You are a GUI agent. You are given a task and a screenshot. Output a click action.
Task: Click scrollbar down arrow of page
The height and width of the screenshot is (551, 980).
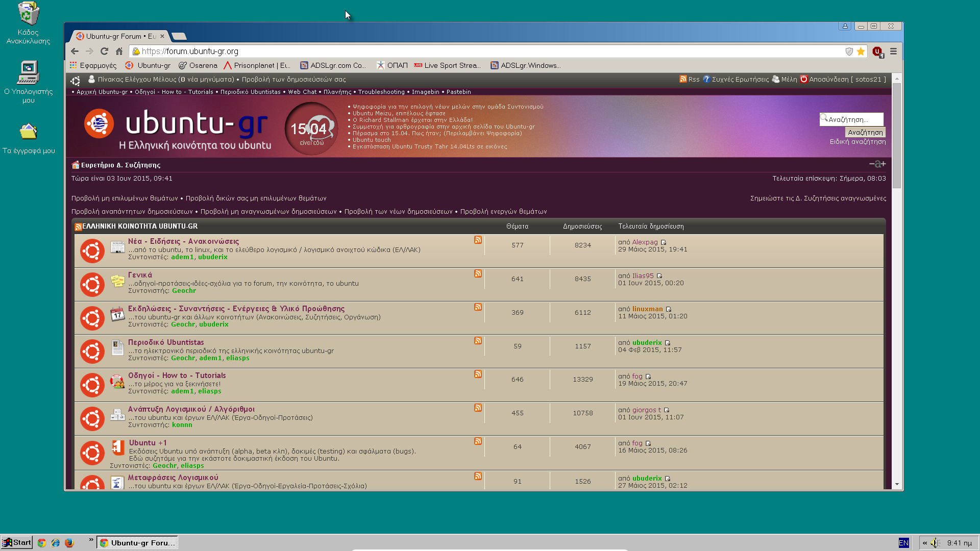897,485
